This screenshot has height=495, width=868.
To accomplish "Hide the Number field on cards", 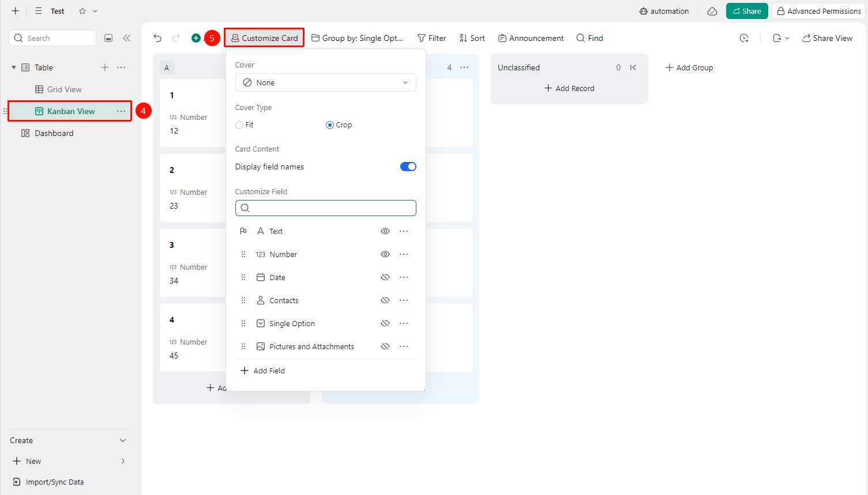I will point(385,254).
